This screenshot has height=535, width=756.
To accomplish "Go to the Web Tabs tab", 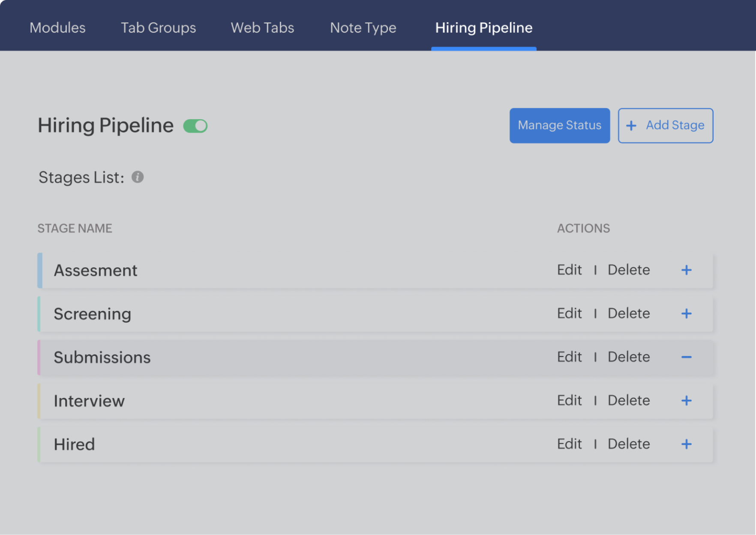I will (x=262, y=28).
